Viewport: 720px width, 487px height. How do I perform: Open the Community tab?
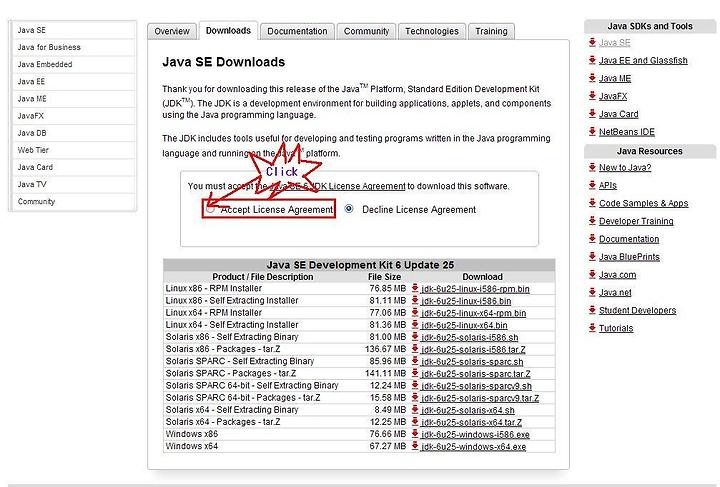click(366, 31)
